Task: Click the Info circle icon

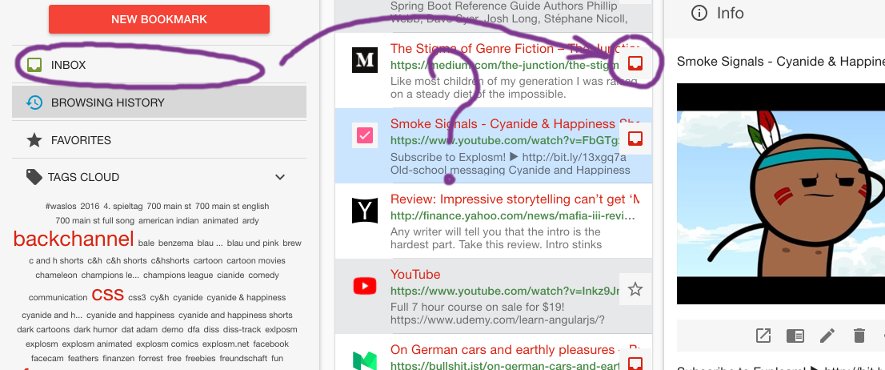Action: pos(699,13)
